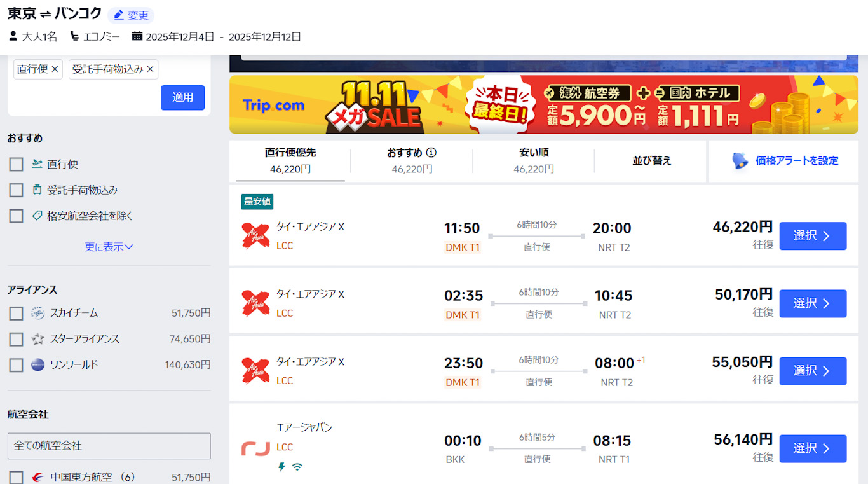The height and width of the screenshot is (484, 868).
Task: Check the 直行便 recommended checkbox
Action: pyautogui.click(x=17, y=164)
